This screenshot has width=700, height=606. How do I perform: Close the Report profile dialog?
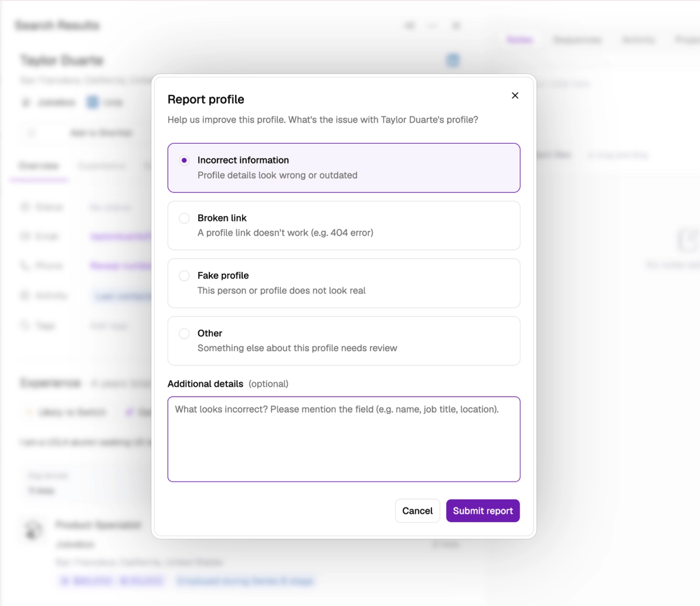click(x=515, y=96)
